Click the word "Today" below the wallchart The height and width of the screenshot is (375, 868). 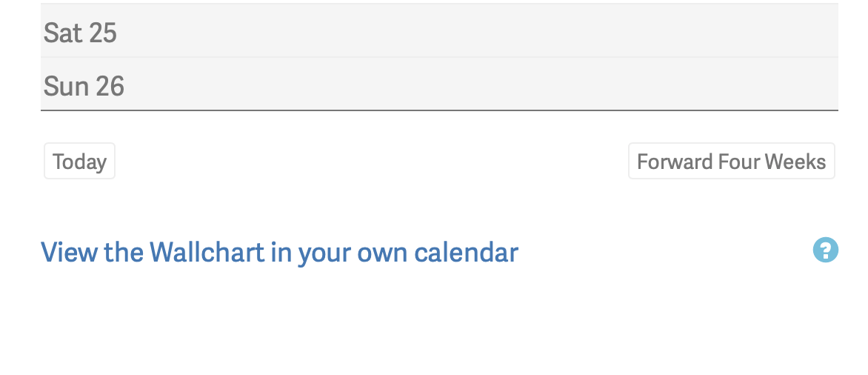[79, 162]
